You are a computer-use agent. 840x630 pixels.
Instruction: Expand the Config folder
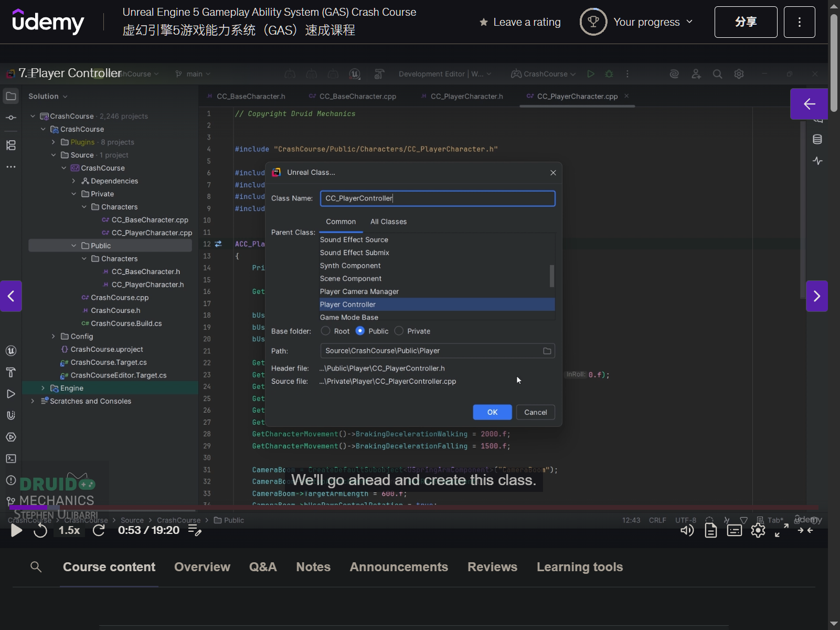pyautogui.click(x=54, y=337)
